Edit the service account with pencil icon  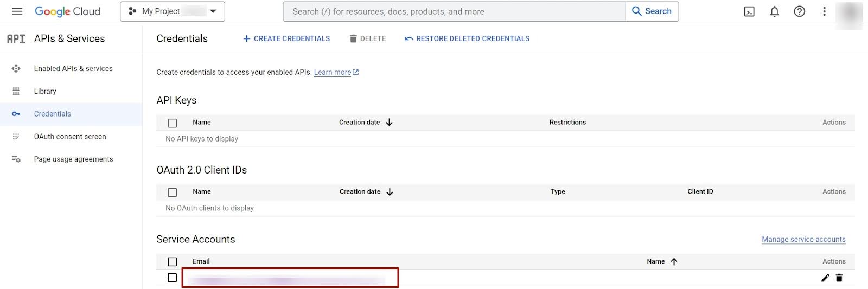[x=825, y=278]
